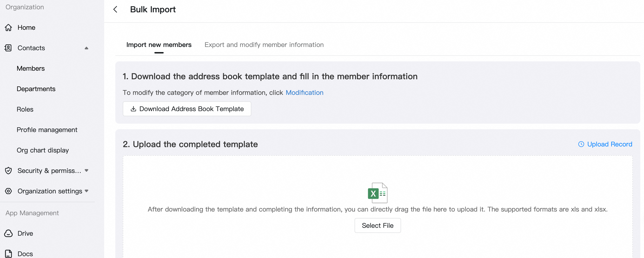Open the Upload Record link

point(610,144)
